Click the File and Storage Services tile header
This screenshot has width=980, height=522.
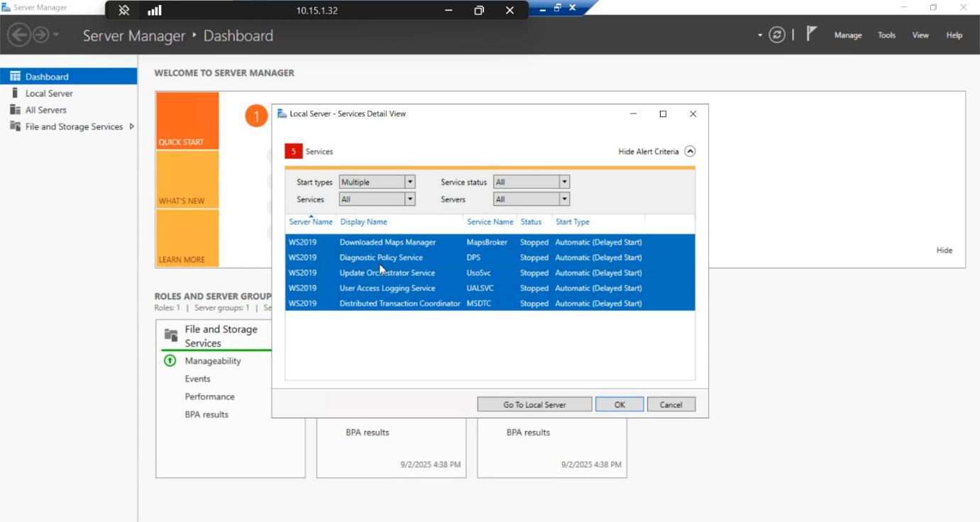221,336
